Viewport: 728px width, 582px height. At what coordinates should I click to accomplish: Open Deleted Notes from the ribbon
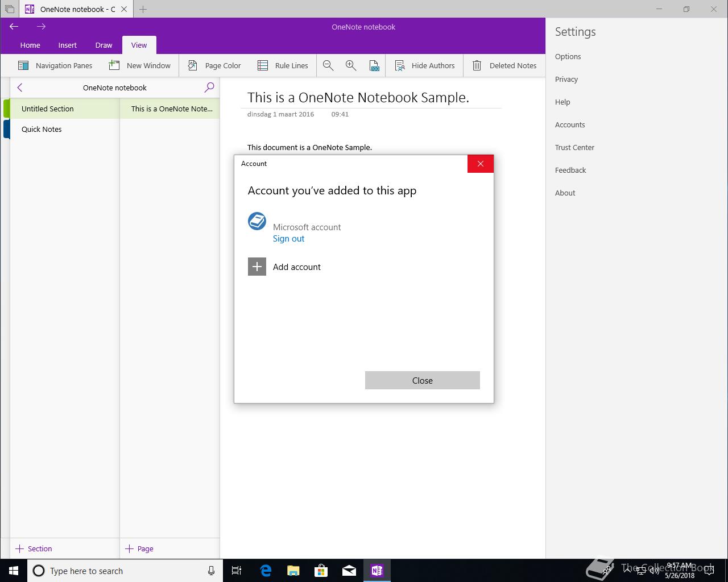pos(504,65)
